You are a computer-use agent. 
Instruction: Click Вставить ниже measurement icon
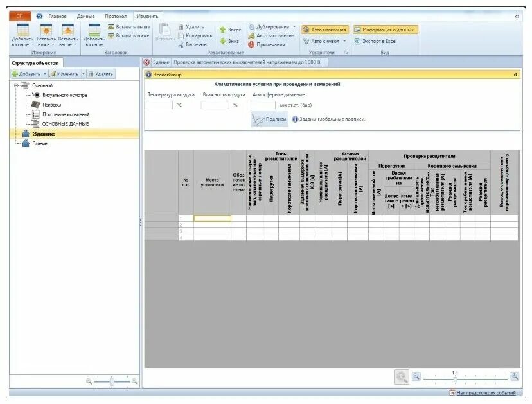[x=46, y=30]
